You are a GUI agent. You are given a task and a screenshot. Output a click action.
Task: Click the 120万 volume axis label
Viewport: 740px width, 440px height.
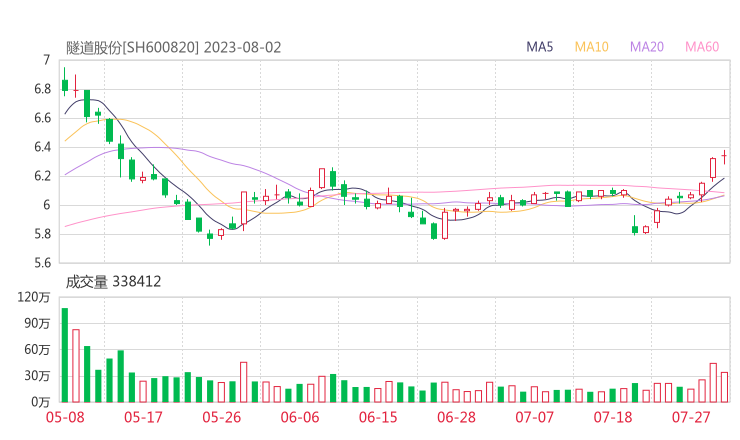34,297
